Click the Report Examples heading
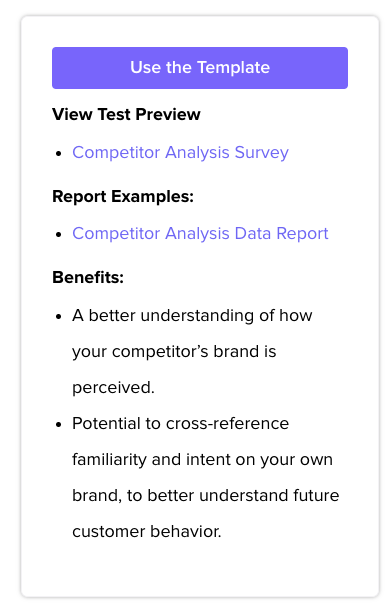Screen dimensions: 392x616 [123, 196]
